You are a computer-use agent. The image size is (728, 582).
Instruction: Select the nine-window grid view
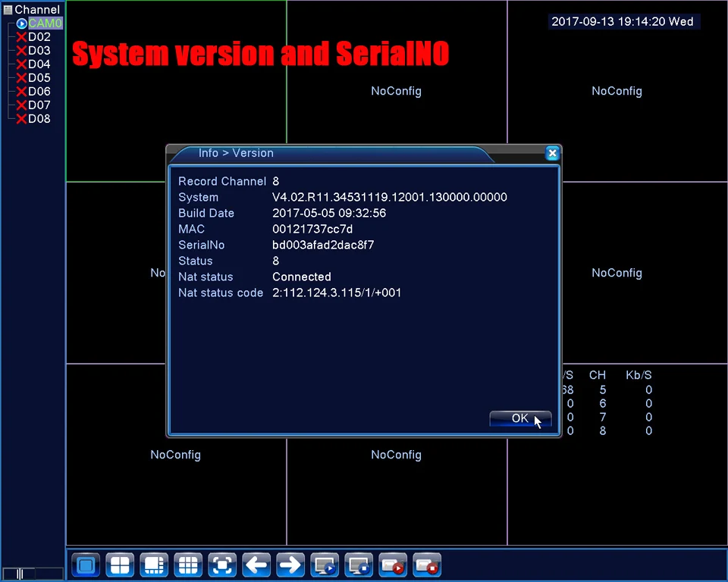(x=188, y=565)
